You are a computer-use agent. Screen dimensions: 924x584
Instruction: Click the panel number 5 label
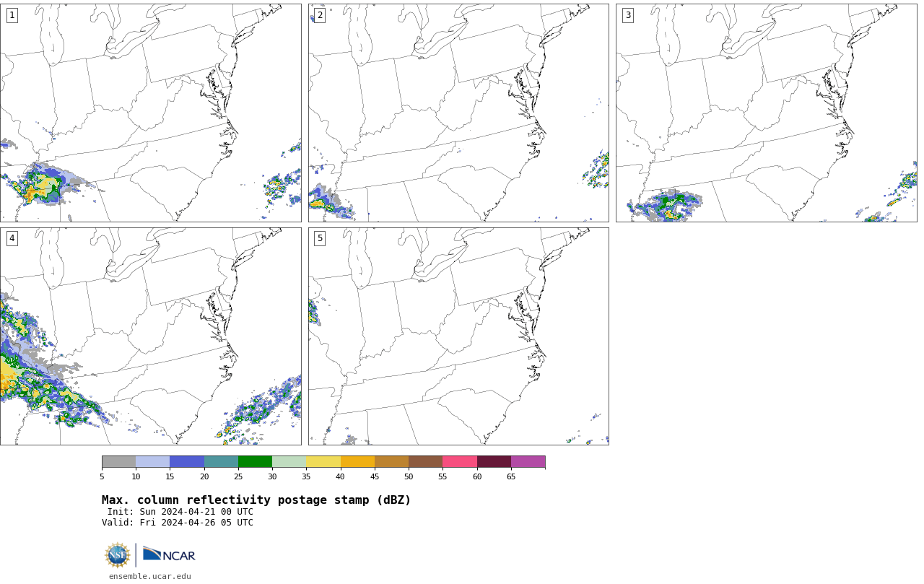pyautogui.click(x=320, y=238)
